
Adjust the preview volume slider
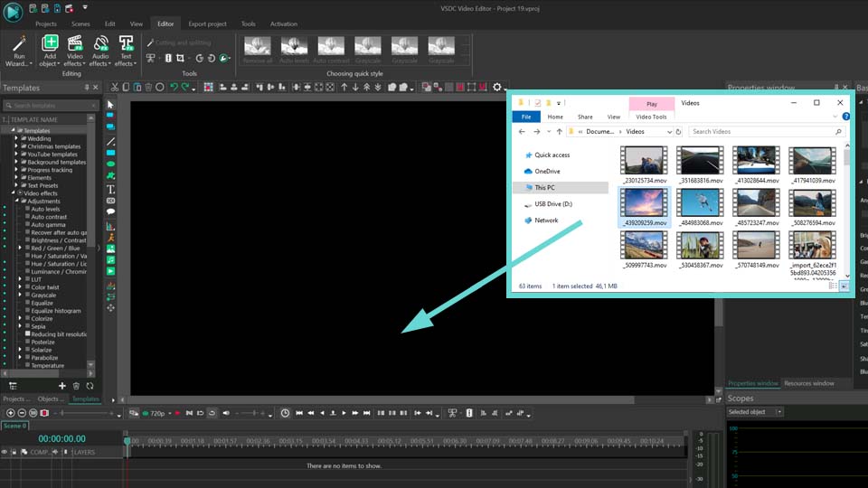click(x=252, y=413)
